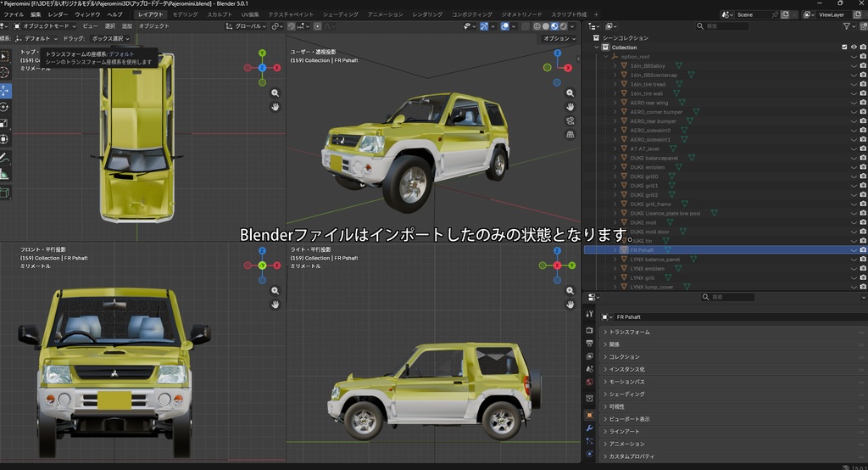Image resolution: width=868 pixels, height=470 pixels.
Task: Expand the 関係 panel
Action: point(733,344)
